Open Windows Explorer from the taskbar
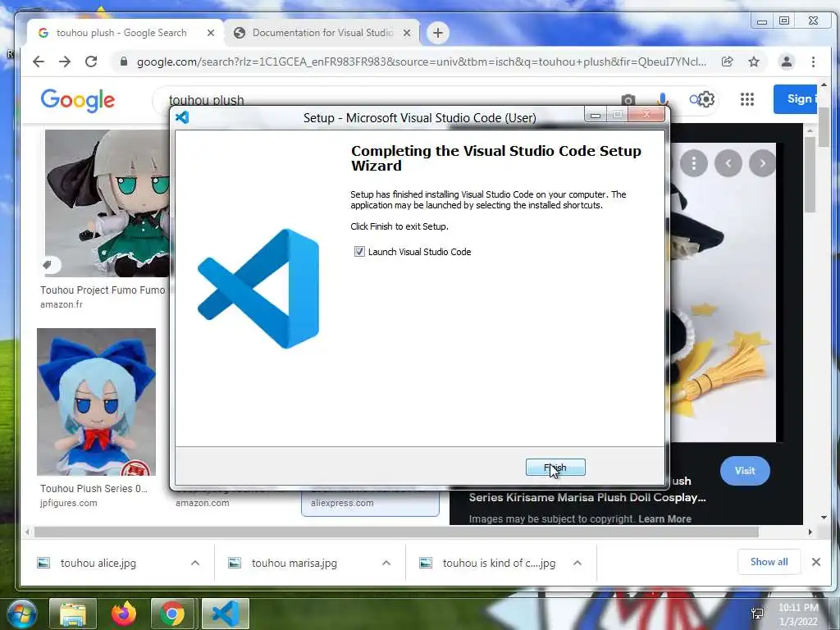The width and height of the screenshot is (840, 630). pos(73,614)
